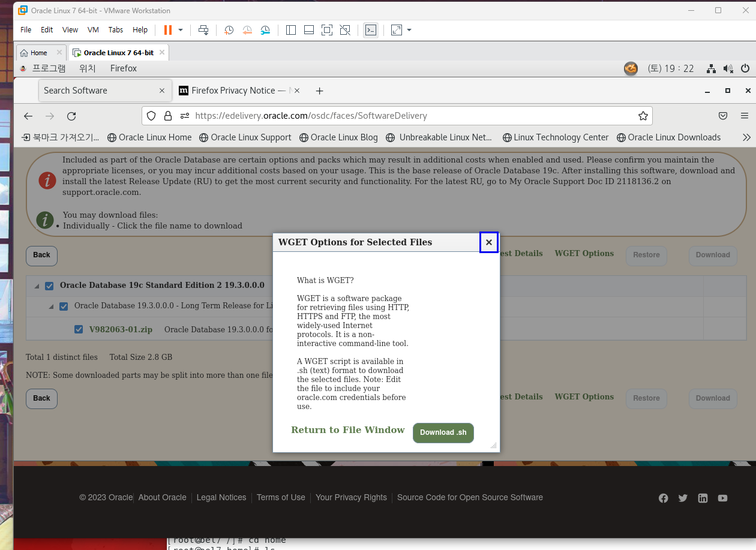This screenshot has height=550, width=756.
Task: Click the Download .sh button
Action: [x=443, y=432]
